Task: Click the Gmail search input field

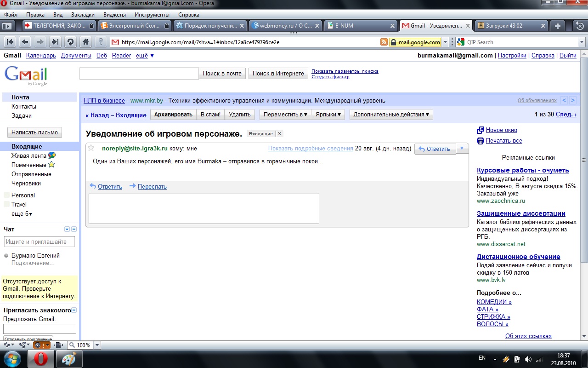Action: (139, 74)
